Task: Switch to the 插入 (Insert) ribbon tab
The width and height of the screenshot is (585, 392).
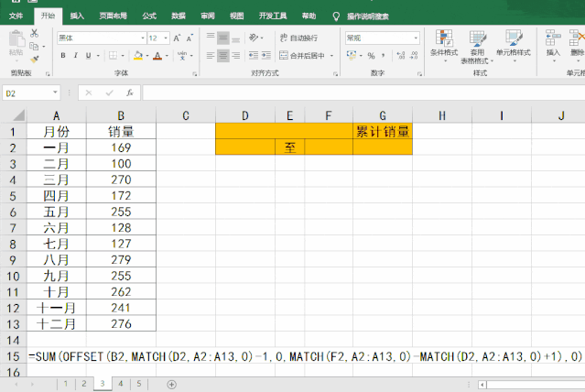Action: (x=78, y=16)
